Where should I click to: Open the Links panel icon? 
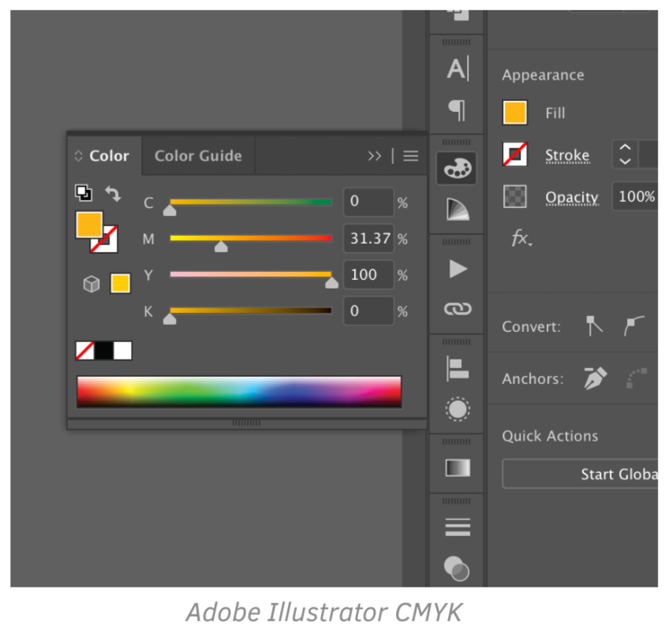[x=457, y=309]
